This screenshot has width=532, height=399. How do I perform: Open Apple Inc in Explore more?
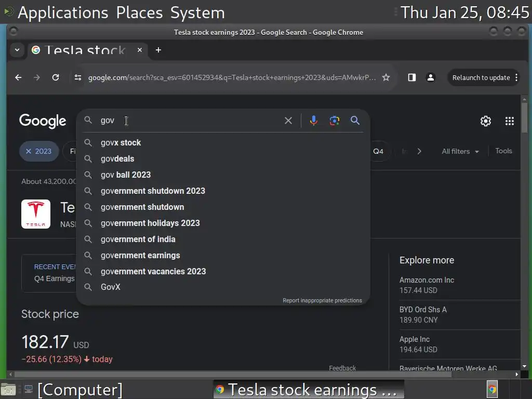pyautogui.click(x=460, y=344)
